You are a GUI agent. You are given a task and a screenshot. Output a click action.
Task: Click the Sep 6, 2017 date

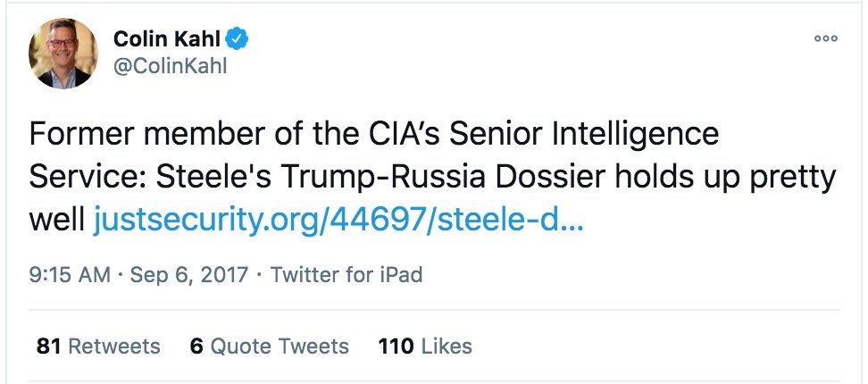click(x=188, y=275)
